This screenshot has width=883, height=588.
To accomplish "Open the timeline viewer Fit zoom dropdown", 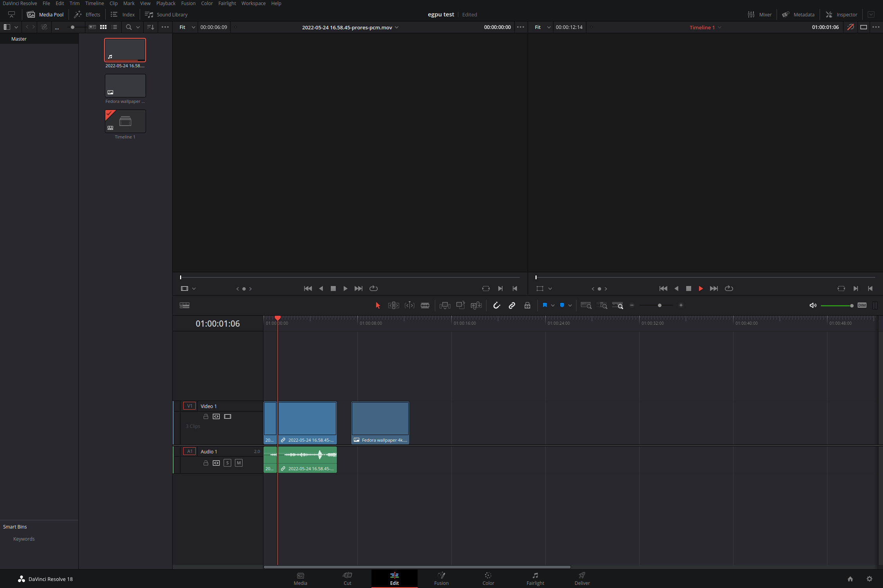I will (x=542, y=27).
